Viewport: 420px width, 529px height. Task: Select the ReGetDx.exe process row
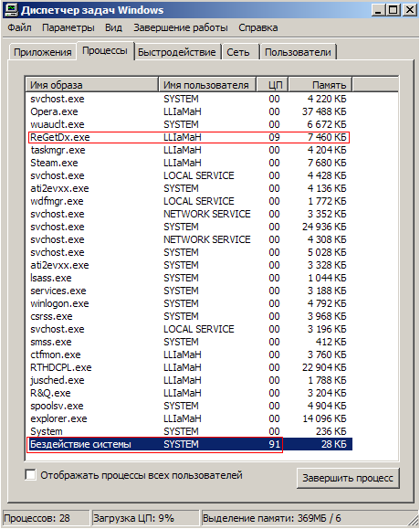point(189,137)
